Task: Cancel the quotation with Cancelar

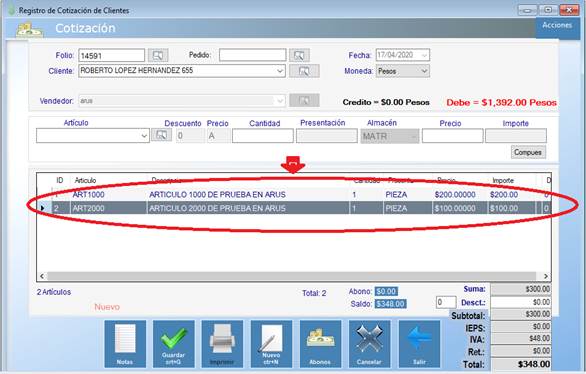Action: 369,344
